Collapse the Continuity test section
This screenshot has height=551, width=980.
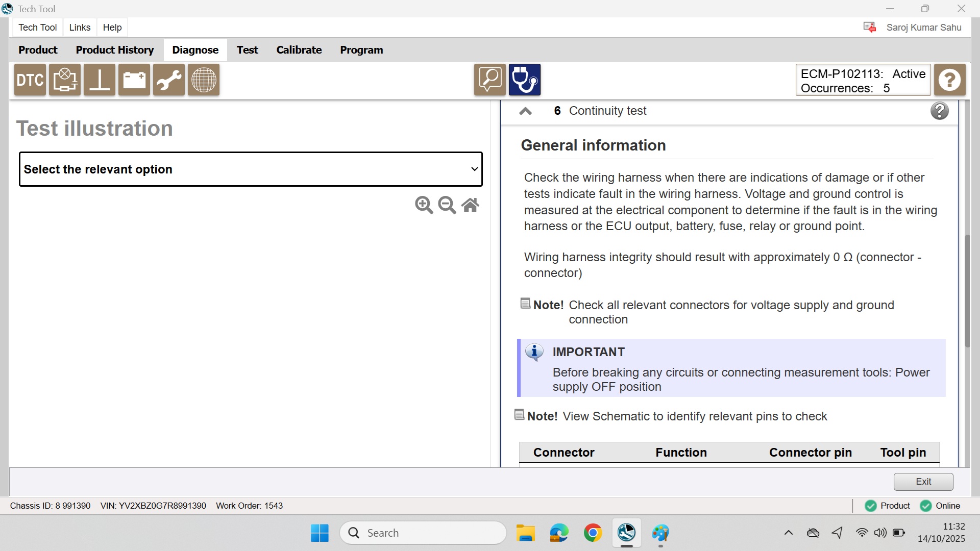click(525, 111)
